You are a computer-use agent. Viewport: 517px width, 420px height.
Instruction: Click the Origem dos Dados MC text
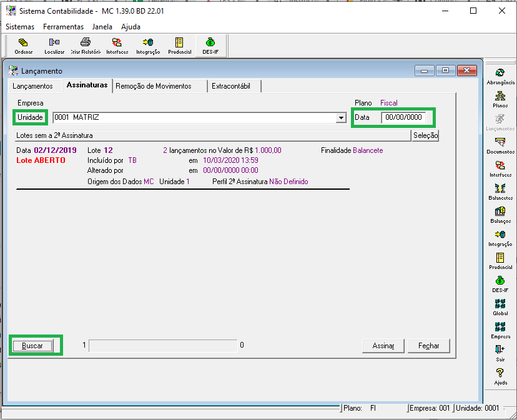(x=121, y=182)
